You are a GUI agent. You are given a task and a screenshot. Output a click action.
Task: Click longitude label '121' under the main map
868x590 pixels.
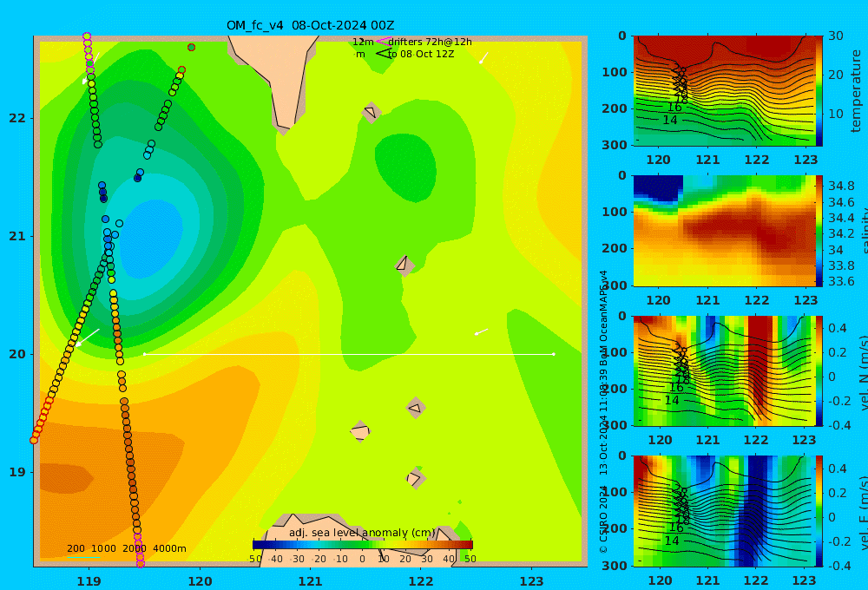(x=311, y=581)
